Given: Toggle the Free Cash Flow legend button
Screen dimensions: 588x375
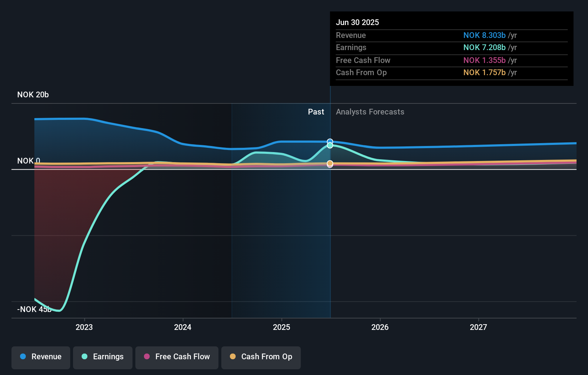Looking at the screenshot, I should click(177, 357).
